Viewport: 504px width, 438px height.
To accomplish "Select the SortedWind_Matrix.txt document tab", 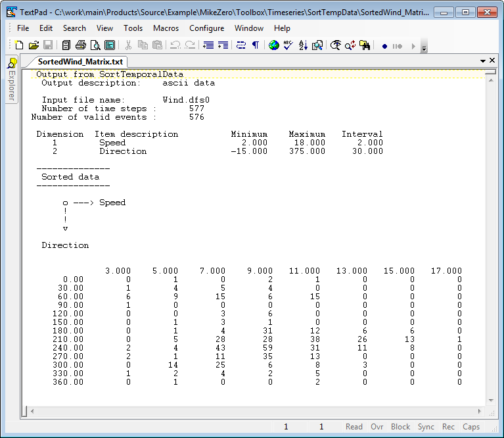I will tap(80, 62).
